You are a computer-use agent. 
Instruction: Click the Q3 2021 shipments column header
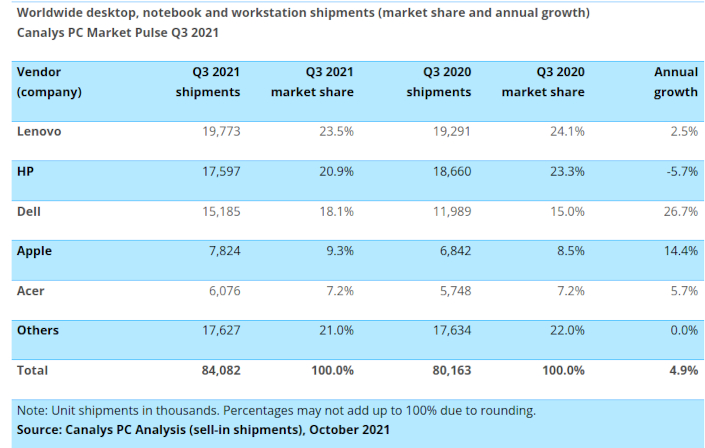[x=207, y=82]
